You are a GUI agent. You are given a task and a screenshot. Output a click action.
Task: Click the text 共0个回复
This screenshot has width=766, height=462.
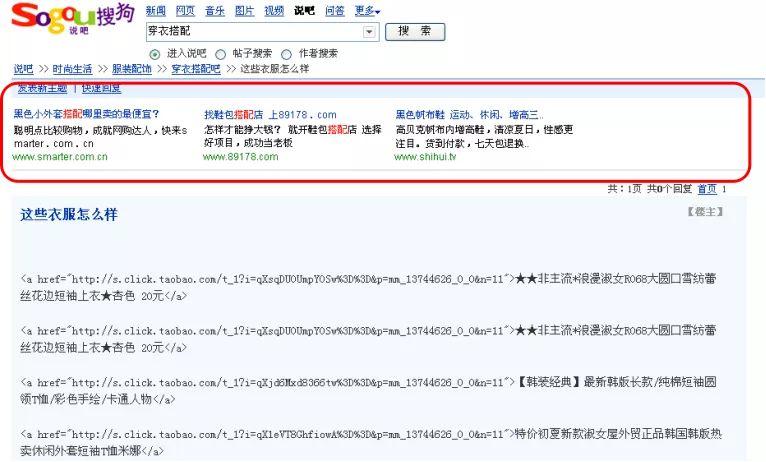point(669,189)
